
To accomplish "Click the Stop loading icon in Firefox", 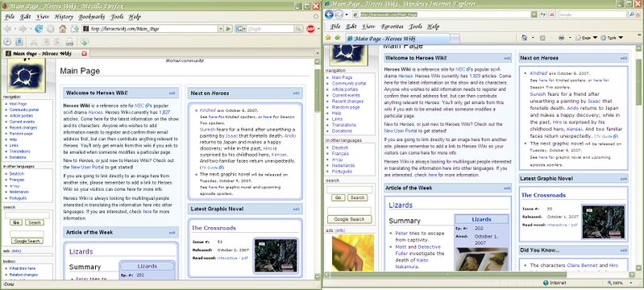I will click(x=51, y=29).
